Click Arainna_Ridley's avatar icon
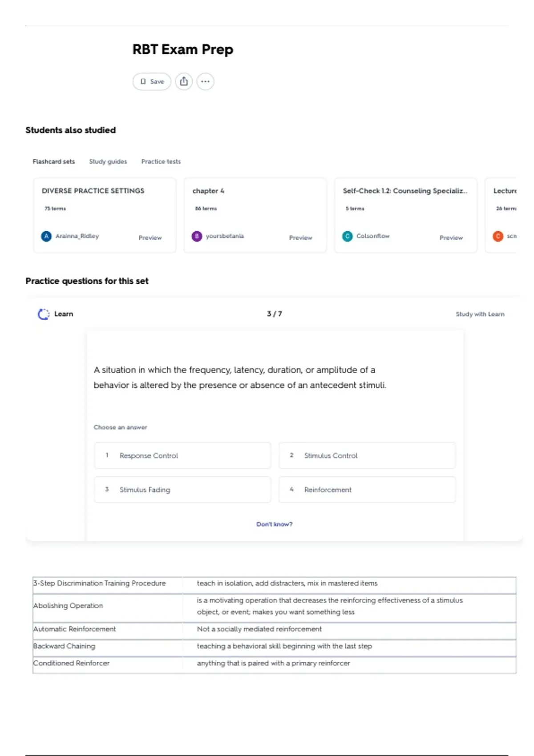 click(46, 236)
